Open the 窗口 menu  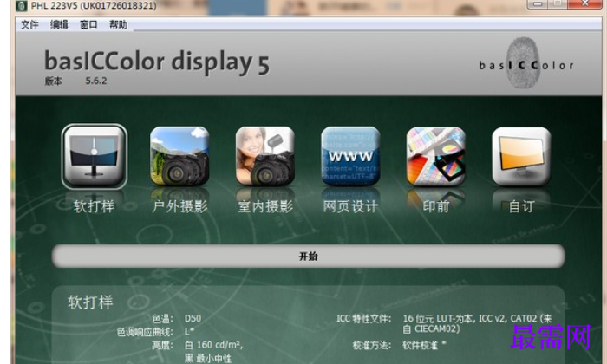point(88,24)
